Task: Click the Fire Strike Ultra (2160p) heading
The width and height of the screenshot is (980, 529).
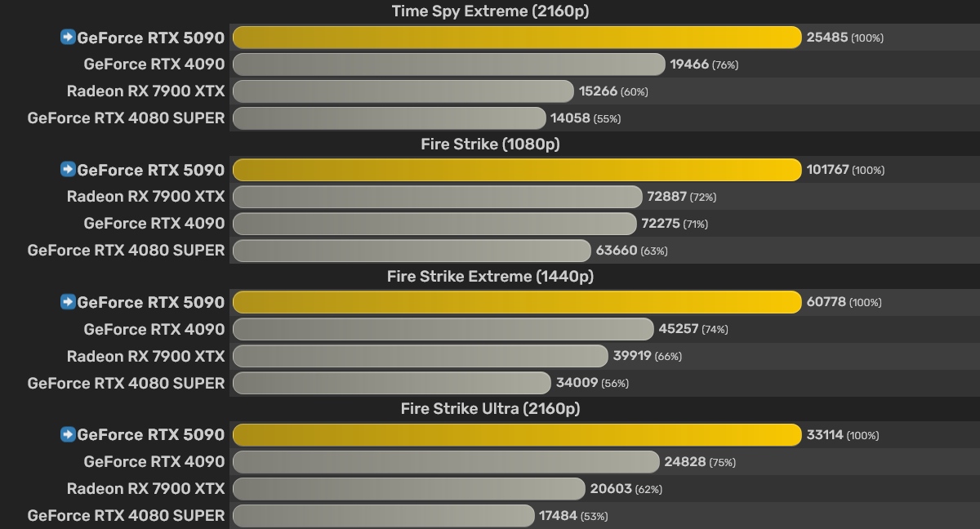Action: tap(490, 408)
